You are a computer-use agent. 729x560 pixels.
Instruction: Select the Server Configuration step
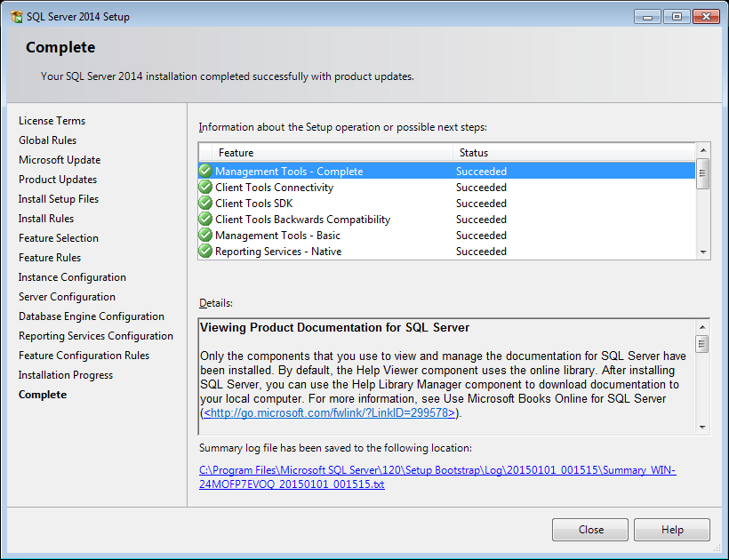tap(67, 297)
